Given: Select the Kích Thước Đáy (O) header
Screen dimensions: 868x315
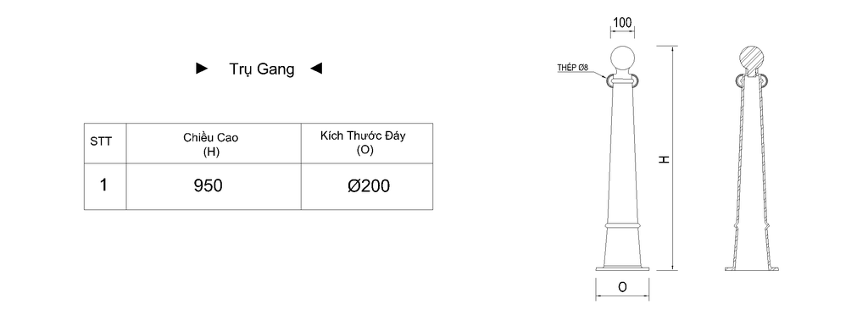Looking at the screenshot, I should [x=367, y=143].
